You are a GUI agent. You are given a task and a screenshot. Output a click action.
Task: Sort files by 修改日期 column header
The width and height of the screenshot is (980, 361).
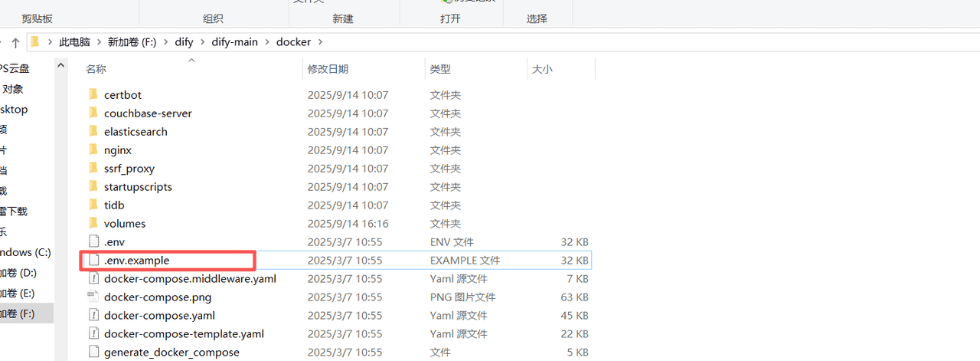[x=328, y=69]
